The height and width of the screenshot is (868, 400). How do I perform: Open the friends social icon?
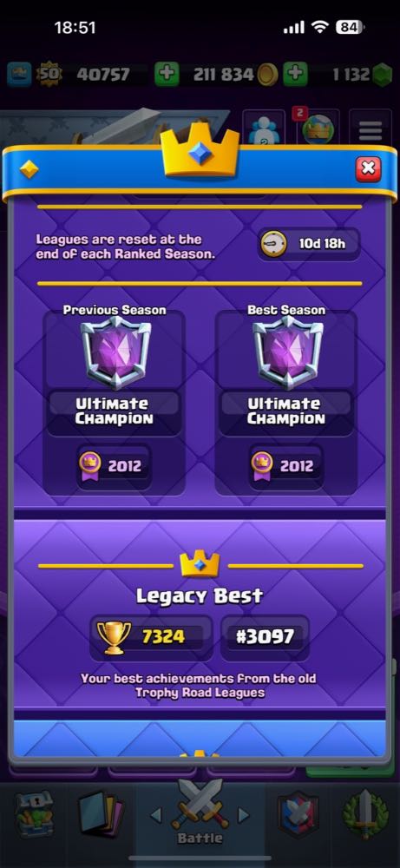coord(264,129)
